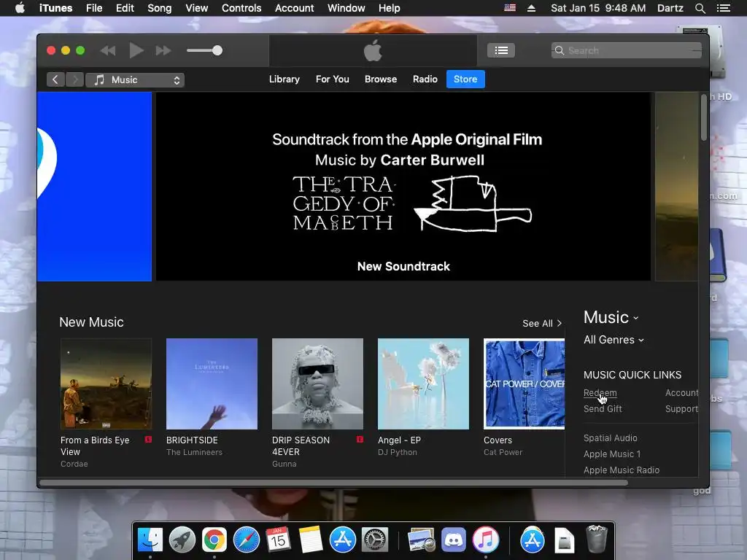Open the Apple Music 1 link

[x=612, y=454]
